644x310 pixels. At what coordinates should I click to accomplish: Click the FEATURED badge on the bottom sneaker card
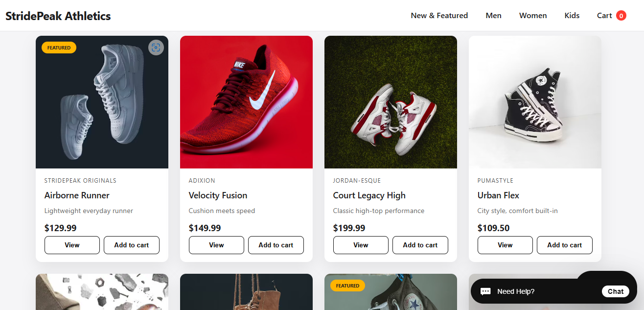[347, 286]
